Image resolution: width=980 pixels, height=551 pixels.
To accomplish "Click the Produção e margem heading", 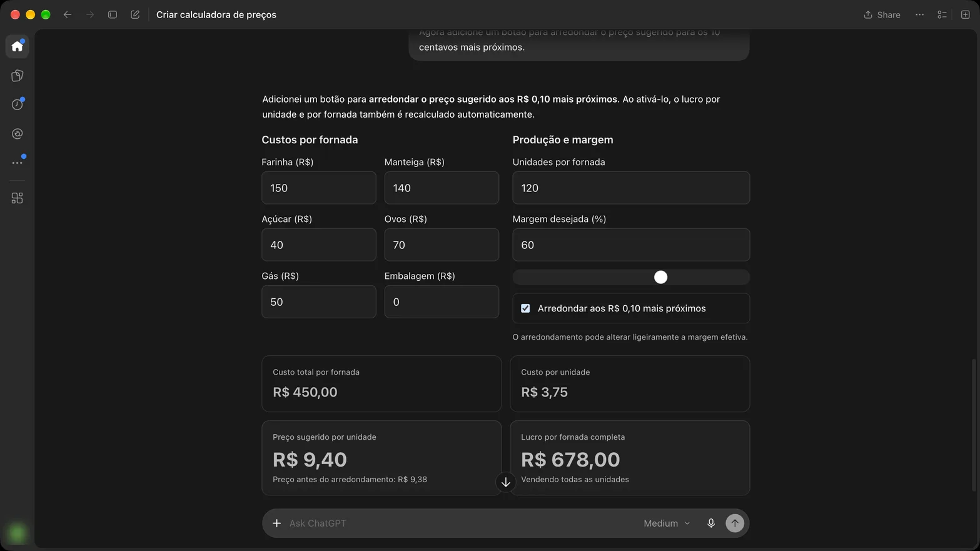I will tap(563, 139).
